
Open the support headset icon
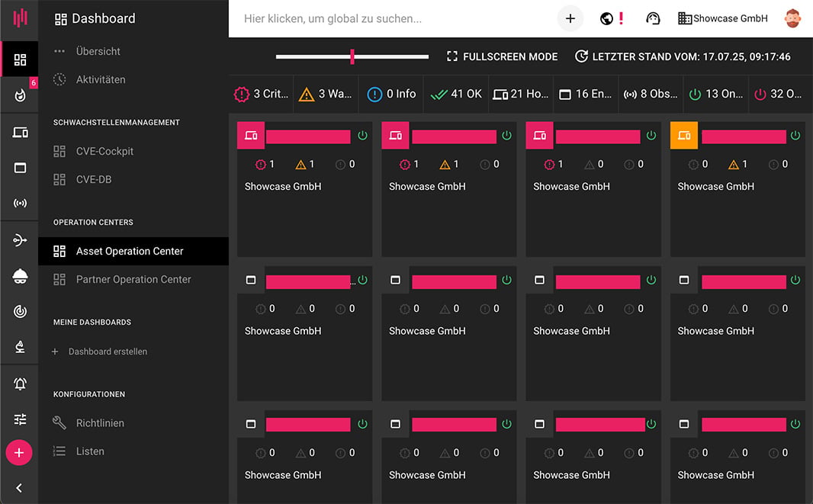tap(653, 18)
